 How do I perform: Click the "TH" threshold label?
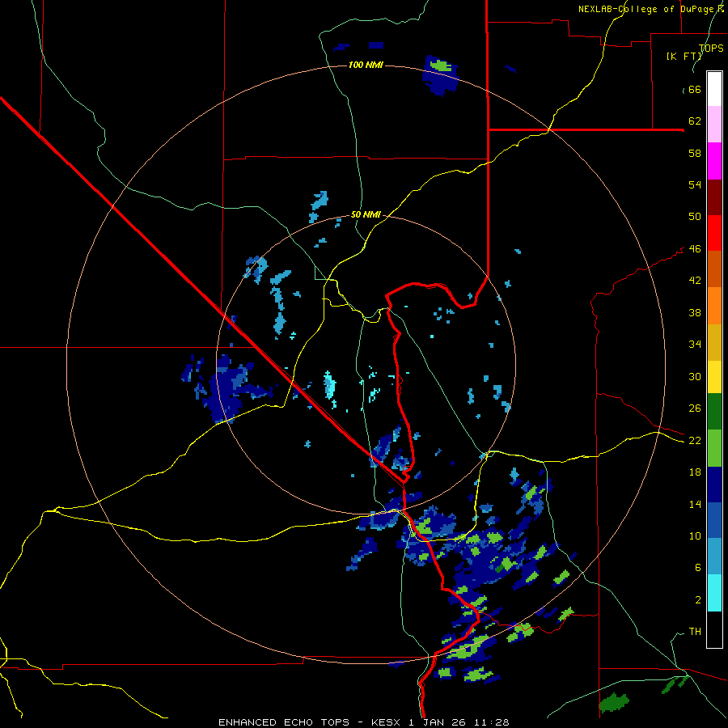click(695, 631)
